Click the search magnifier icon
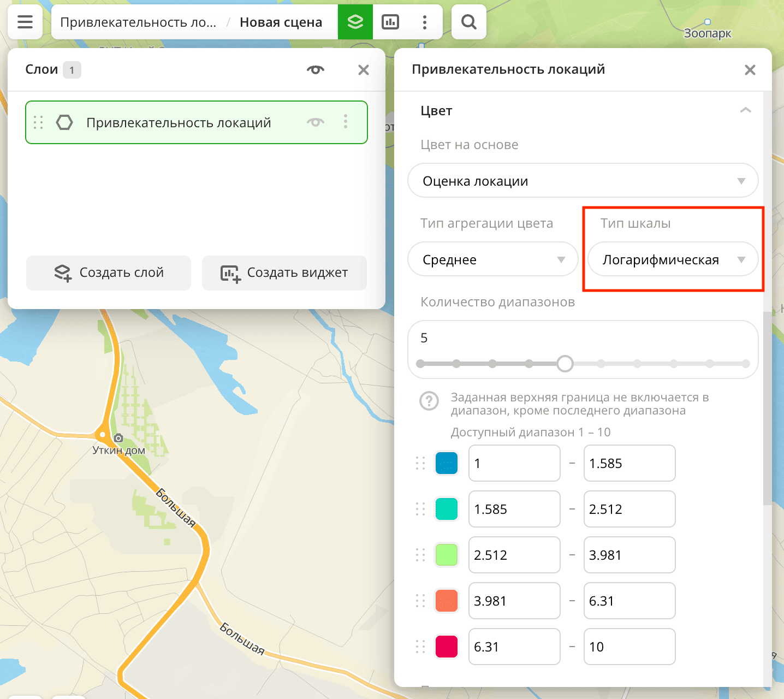The image size is (784, 699). tap(468, 22)
